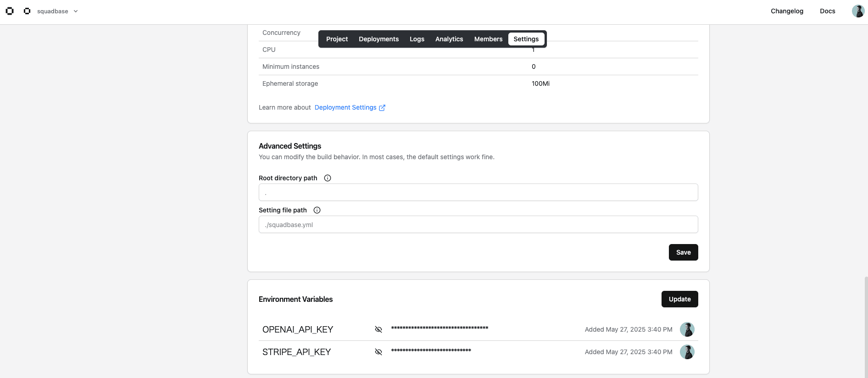Screen dimensions: 868x378
Task: Click Update for Environment Variables
Action: point(679,299)
